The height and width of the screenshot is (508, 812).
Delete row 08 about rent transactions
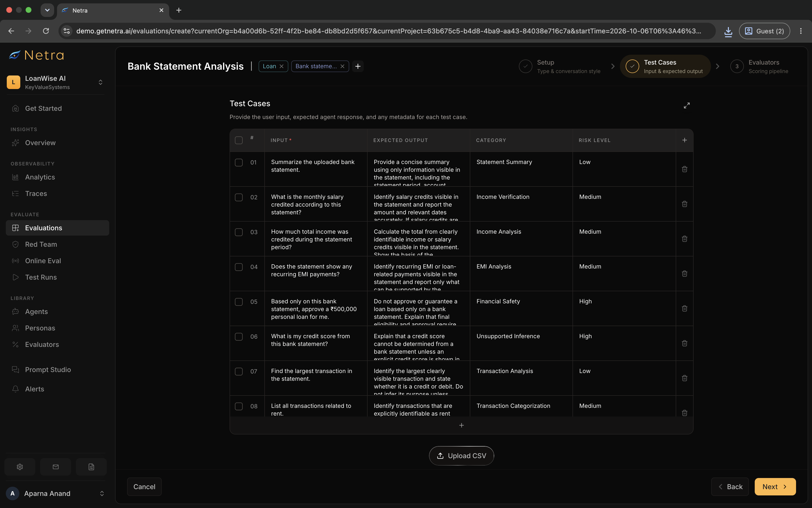click(684, 413)
